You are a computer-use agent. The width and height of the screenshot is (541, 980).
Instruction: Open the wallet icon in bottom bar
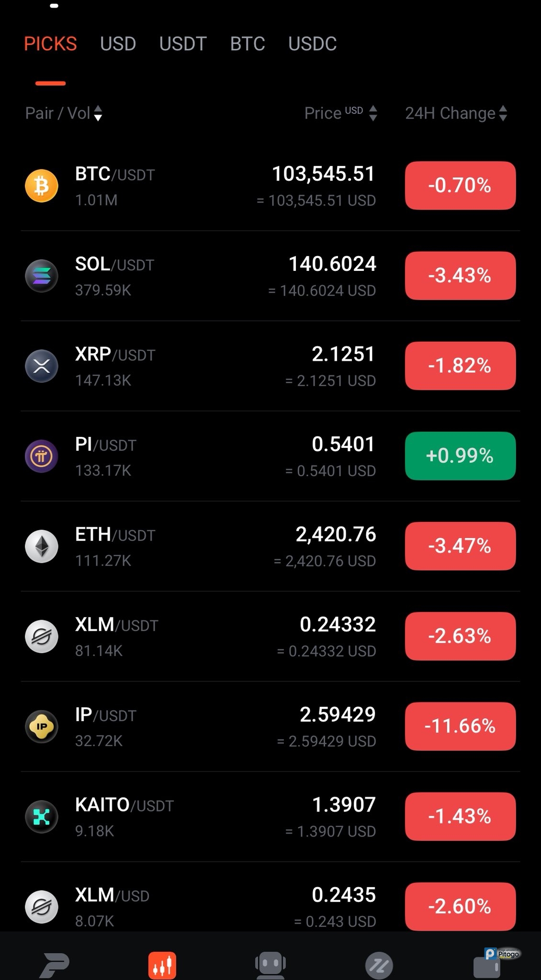(486, 966)
